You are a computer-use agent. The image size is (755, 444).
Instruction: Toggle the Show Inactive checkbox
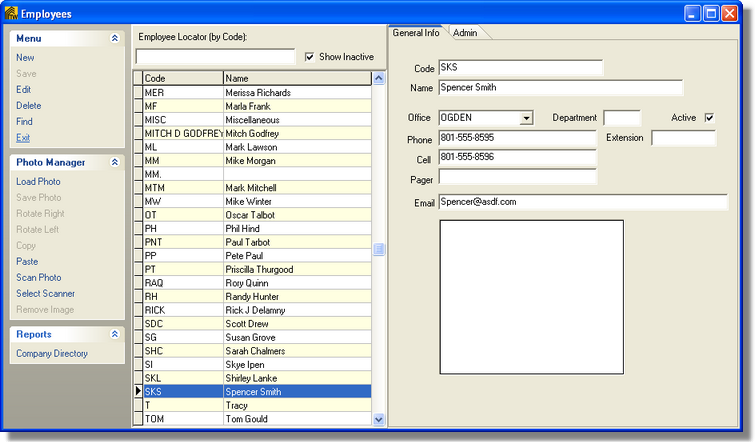click(310, 57)
